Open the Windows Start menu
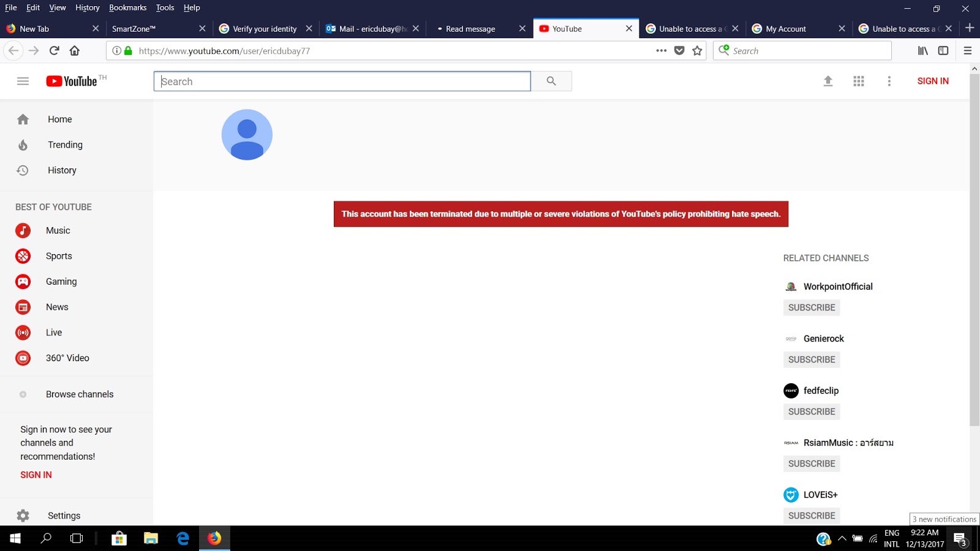The image size is (980, 551). tap(15, 539)
